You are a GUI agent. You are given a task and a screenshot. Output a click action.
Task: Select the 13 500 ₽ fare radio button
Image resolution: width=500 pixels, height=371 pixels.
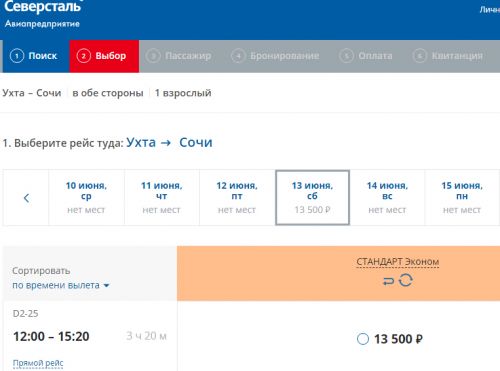click(x=363, y=339)
